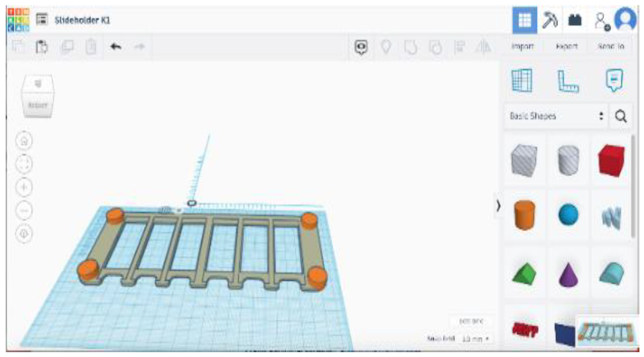
Task: Select the Workplane tool
Action: [x=522, y=81]
